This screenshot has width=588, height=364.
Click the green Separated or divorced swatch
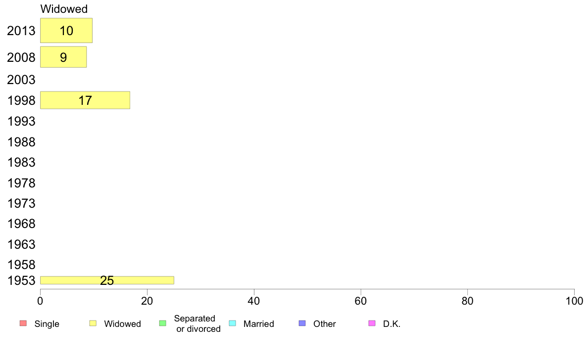pos(163,323)
